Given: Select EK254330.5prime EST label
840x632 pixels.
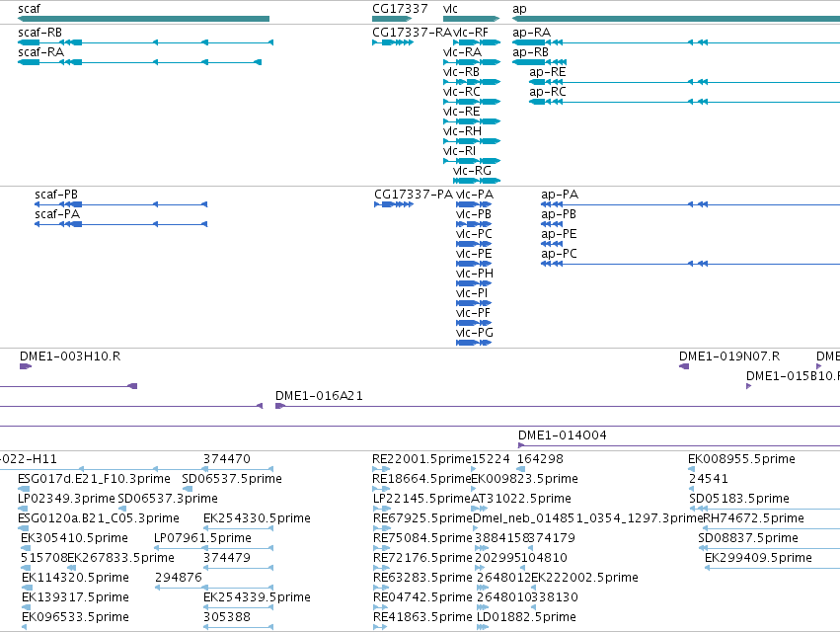Looking at the screenshot, I should 258,518.
